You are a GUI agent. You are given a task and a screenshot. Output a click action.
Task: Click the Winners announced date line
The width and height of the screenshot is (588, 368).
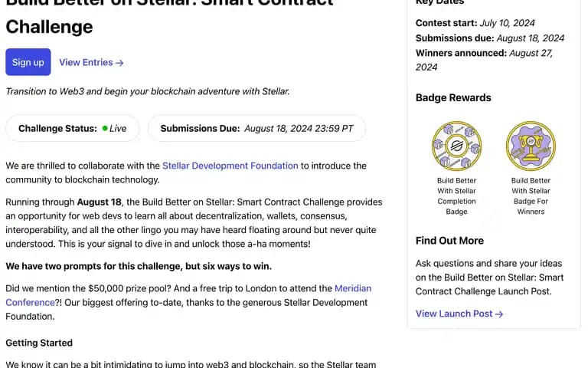coord(484,60)
